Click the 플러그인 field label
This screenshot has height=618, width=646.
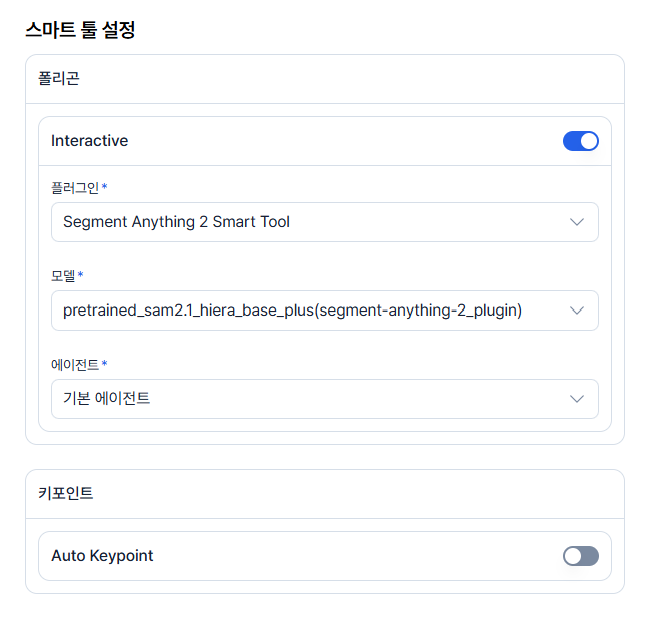point(75,188)
